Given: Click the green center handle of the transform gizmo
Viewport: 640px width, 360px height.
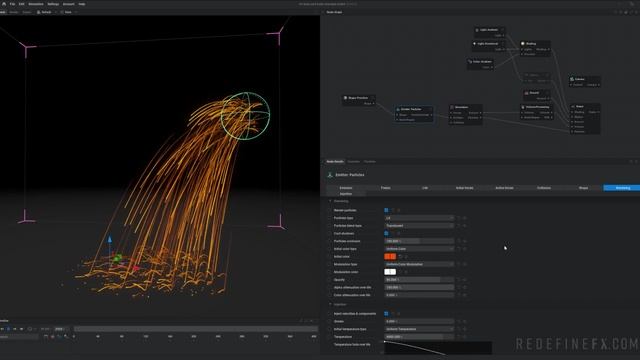Looking at the screenshot, I should (x=118, y=258).
